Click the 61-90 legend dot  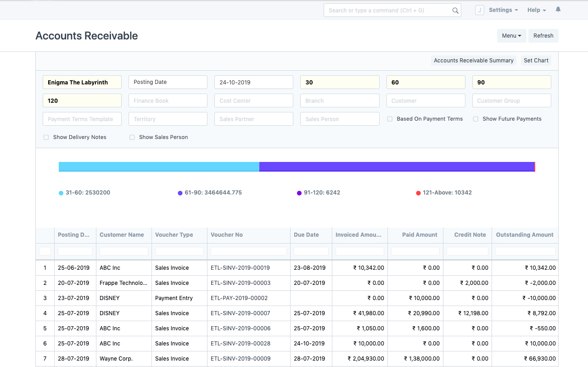click(180, 193)
